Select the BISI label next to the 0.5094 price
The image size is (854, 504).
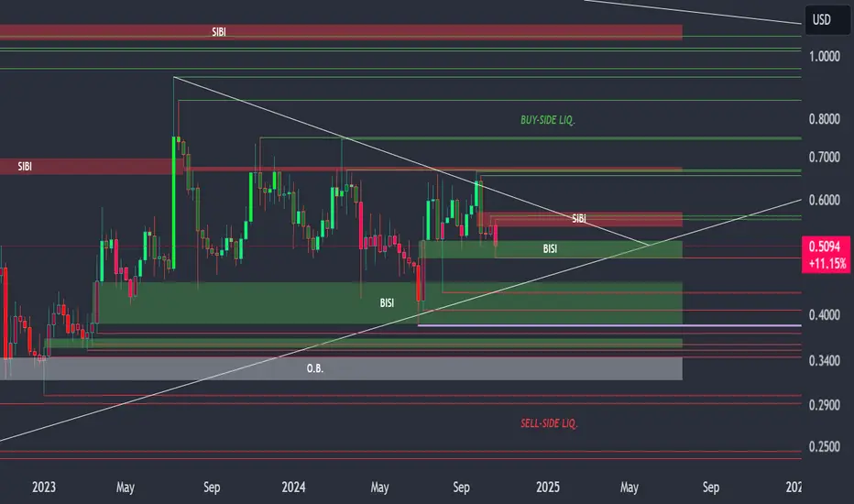(x=550, y=249)
